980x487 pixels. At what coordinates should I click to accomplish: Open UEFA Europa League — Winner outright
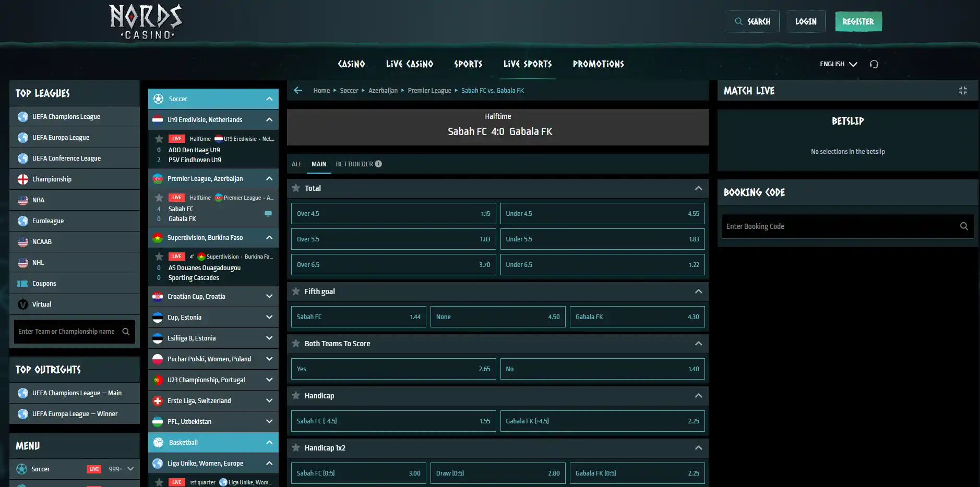pos(75,414)
